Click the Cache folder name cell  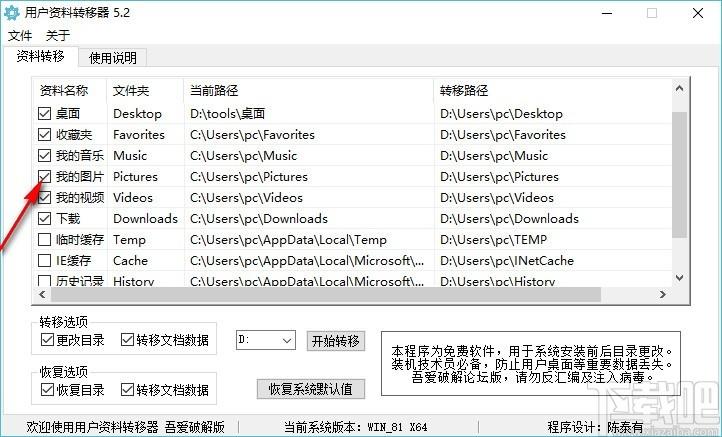tap(130, 261)
